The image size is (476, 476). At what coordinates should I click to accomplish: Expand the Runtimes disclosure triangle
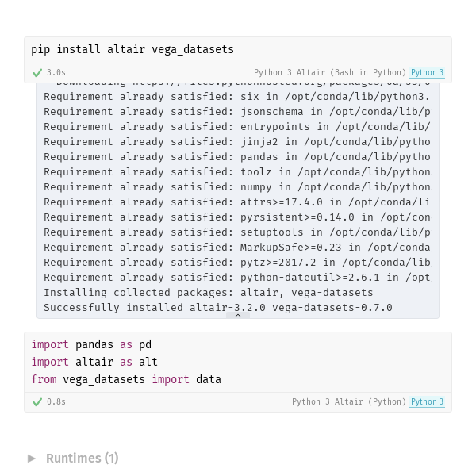(31, 459)
